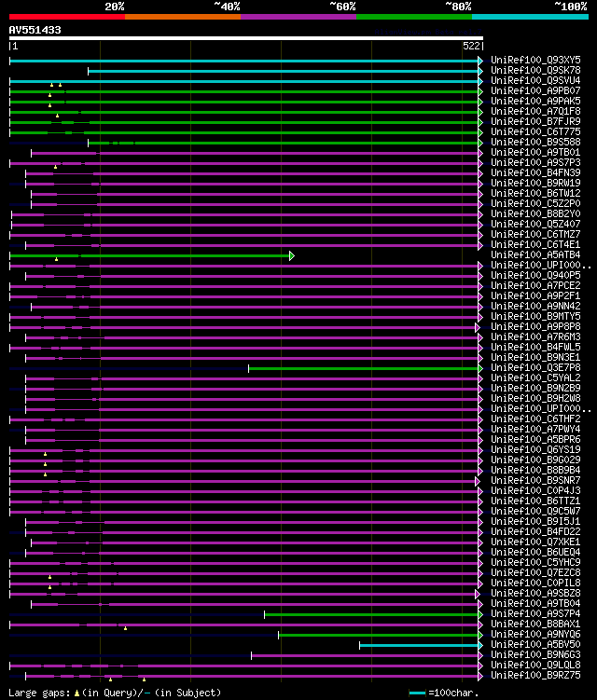
Task: Click the UniRef100_Q940P5 label
Action: (535, 276)
